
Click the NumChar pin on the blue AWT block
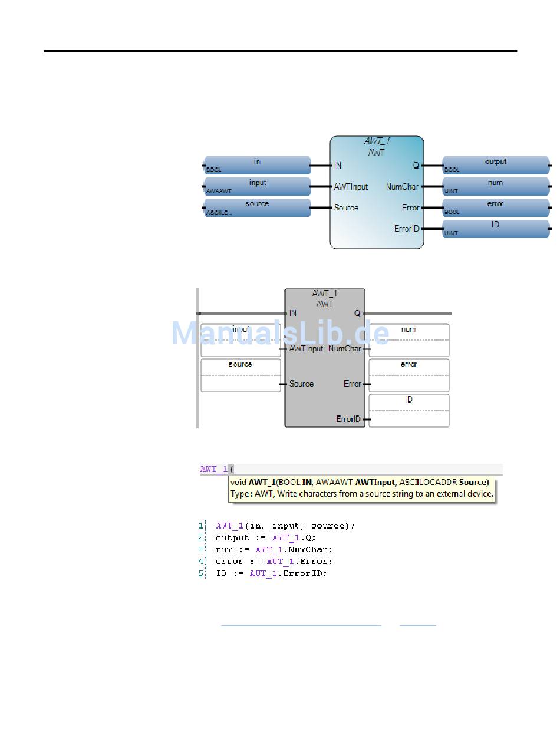click(x=403, y=187)
